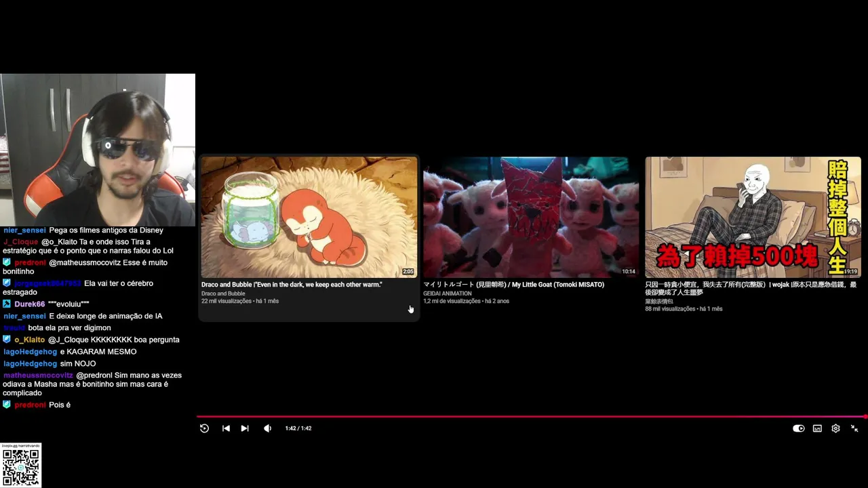Click the message "Pega os filmes antigos da Disney"

coord(106,230)
